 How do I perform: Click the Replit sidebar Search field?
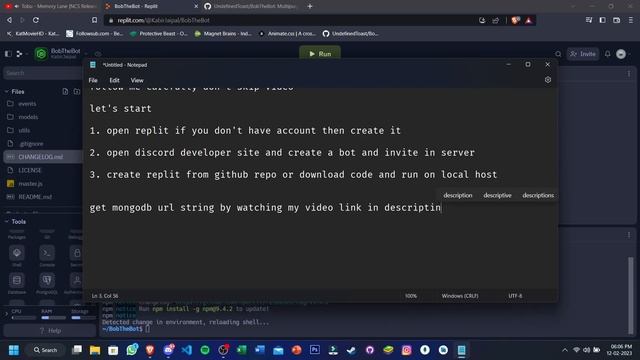click(43, 73)
